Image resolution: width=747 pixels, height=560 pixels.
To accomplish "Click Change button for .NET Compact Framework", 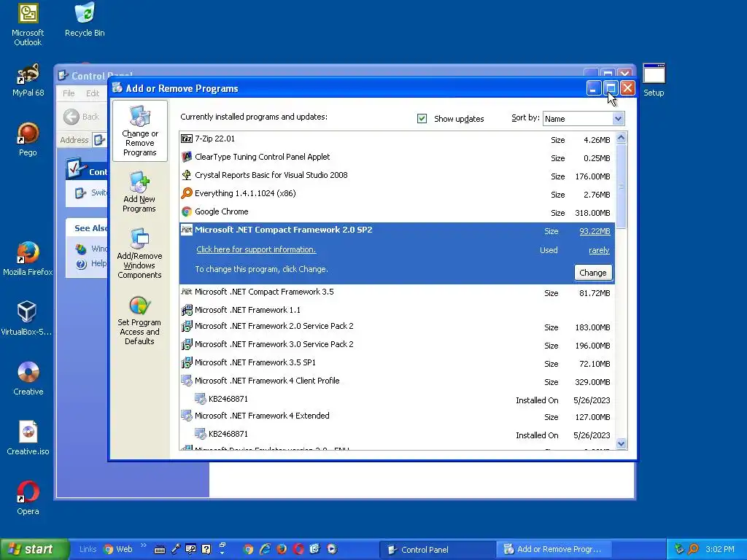I will pyautogui.click(x=592, y=273).
